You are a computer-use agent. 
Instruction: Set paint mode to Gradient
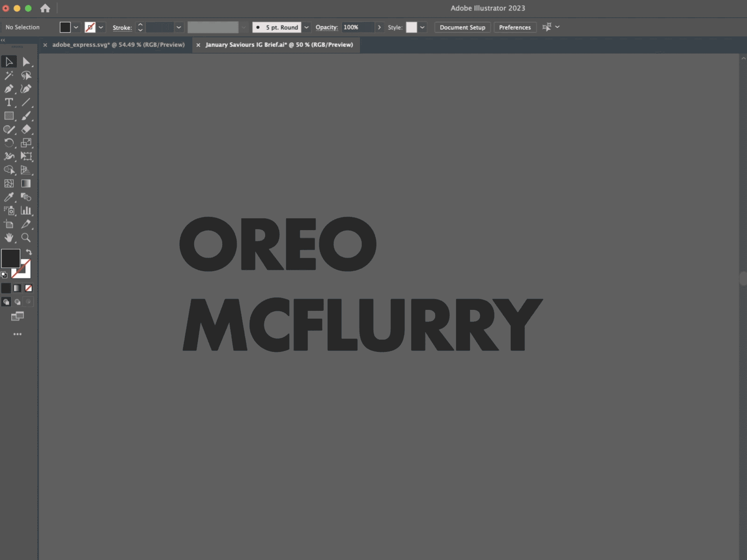17,288
